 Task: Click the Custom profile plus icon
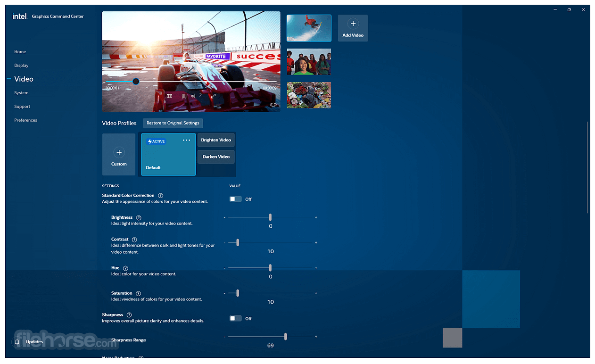point(119,152)
